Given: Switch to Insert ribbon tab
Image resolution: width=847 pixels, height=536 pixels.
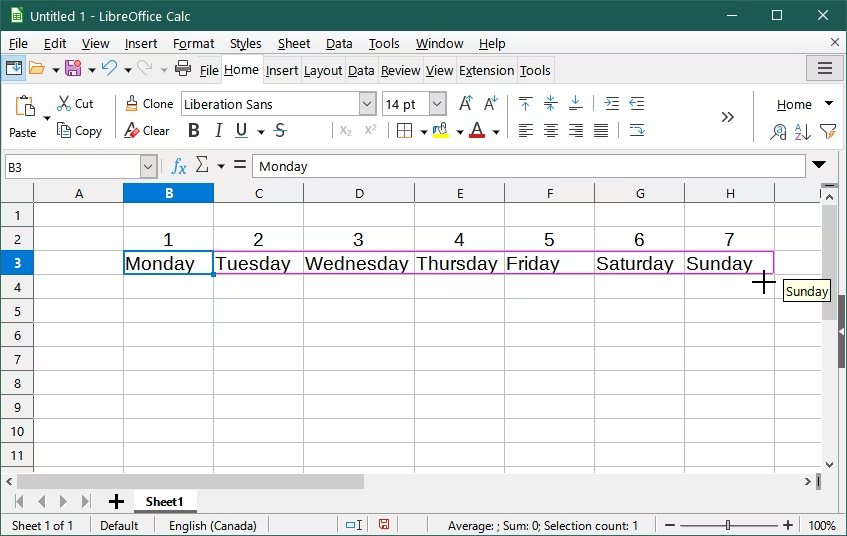Looking at the screenshot, I should coord(281,70).
